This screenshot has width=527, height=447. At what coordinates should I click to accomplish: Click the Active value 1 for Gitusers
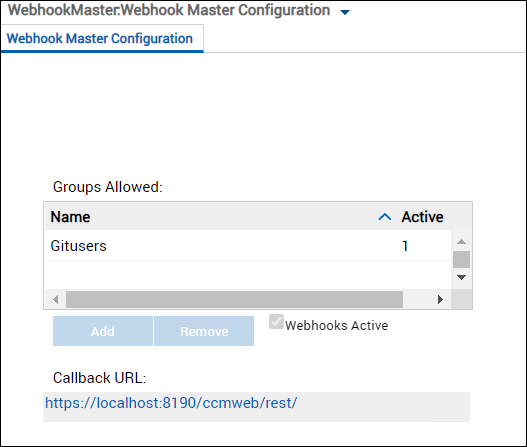click(x=405, y=246)
